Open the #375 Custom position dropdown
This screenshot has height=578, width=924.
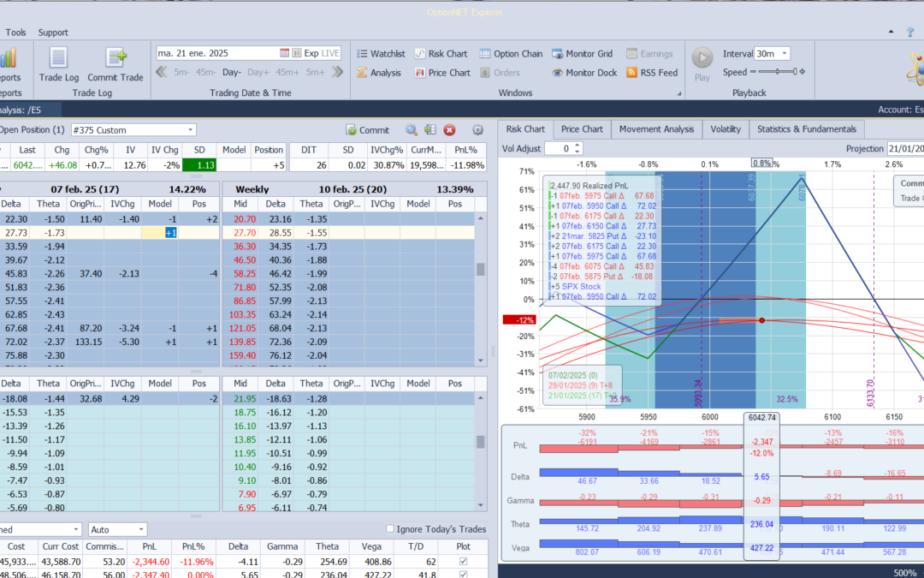point(190,130)
